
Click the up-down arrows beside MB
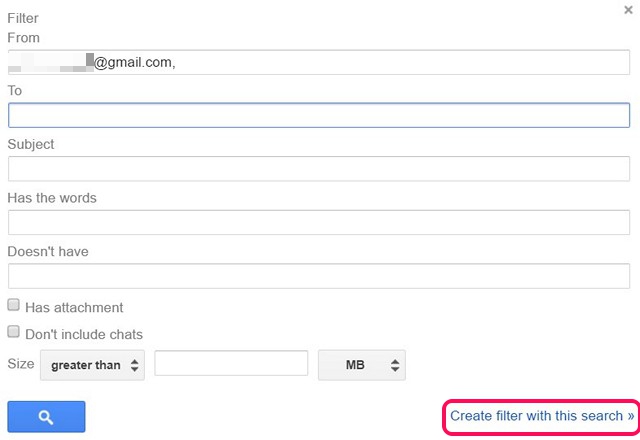pos(395,365)
